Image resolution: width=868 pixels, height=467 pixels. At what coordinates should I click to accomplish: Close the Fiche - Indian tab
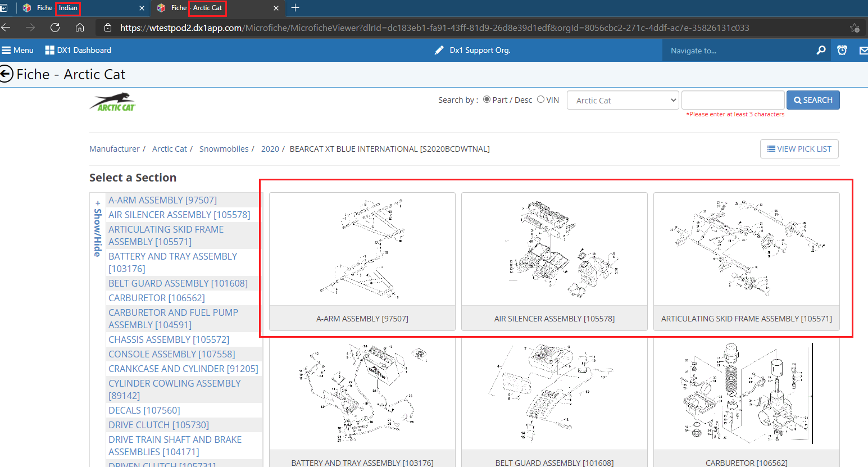142,8
